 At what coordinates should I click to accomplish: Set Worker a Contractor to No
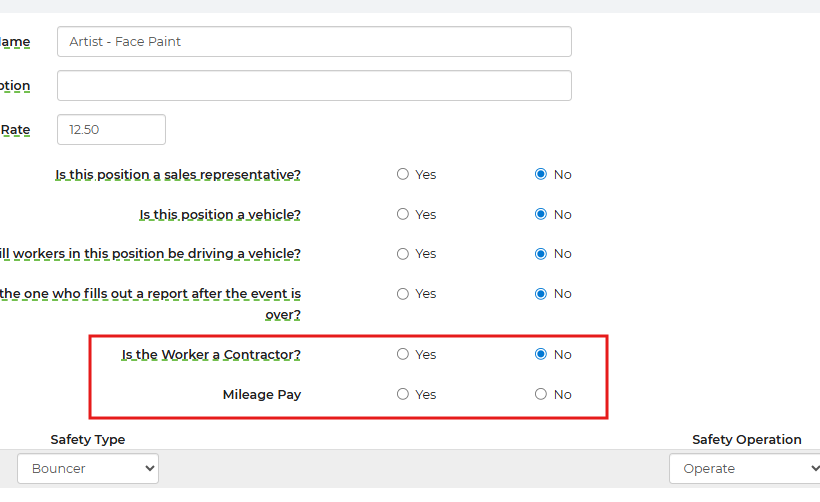[541, 354]
